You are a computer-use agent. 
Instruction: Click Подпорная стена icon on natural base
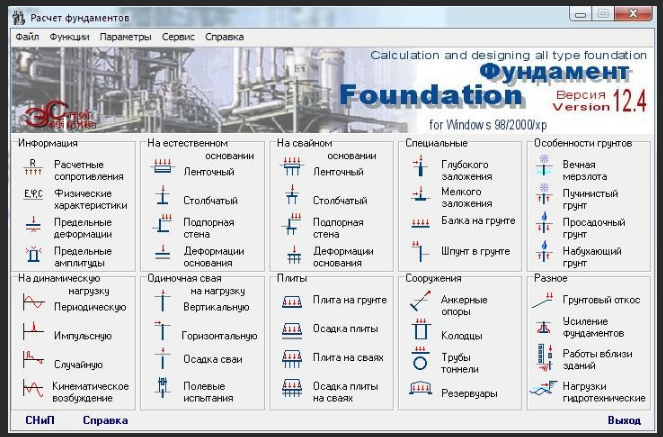click(162, 223)
